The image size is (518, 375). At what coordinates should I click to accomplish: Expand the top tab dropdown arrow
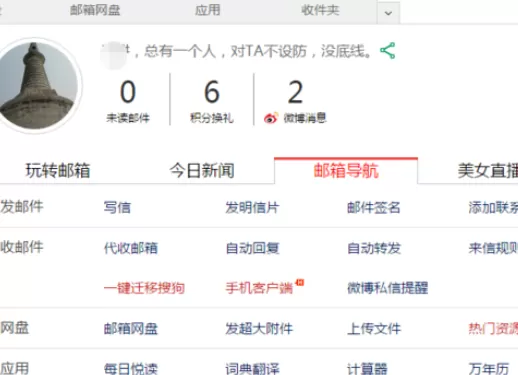(388, 13)
